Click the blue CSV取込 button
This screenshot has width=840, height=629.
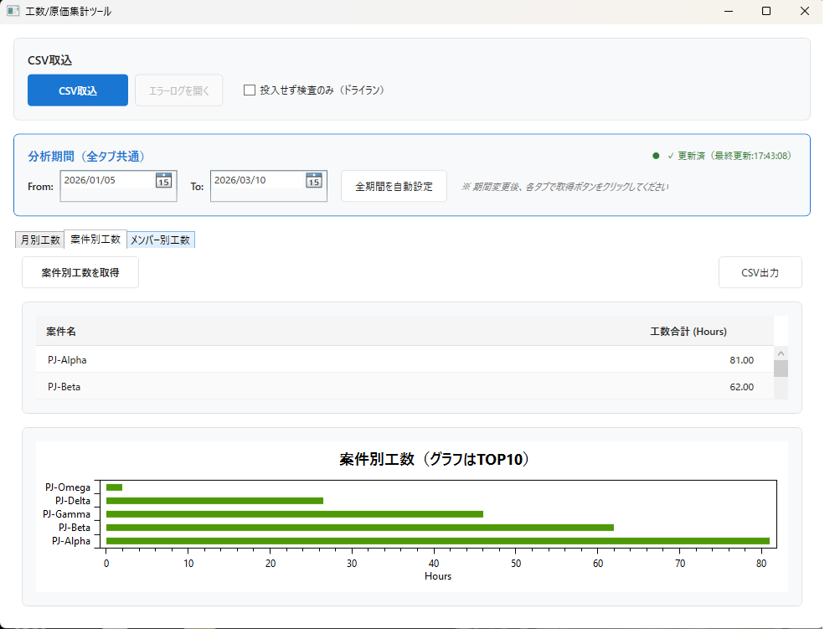tap(78, 90)
